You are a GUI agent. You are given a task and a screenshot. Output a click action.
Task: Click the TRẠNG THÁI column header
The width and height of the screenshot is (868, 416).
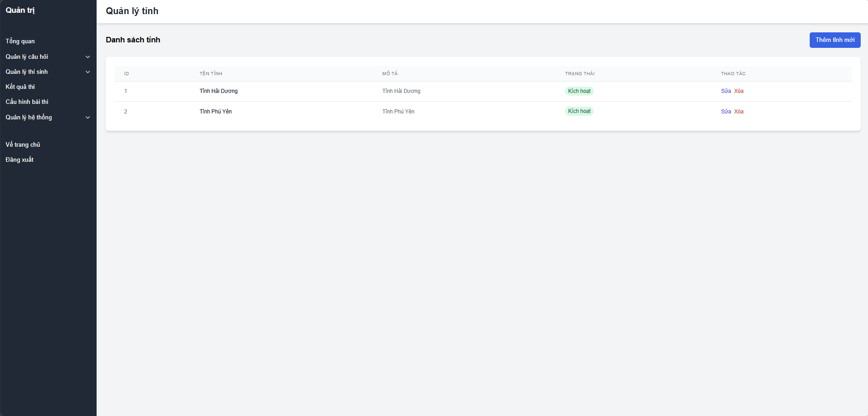580,73
